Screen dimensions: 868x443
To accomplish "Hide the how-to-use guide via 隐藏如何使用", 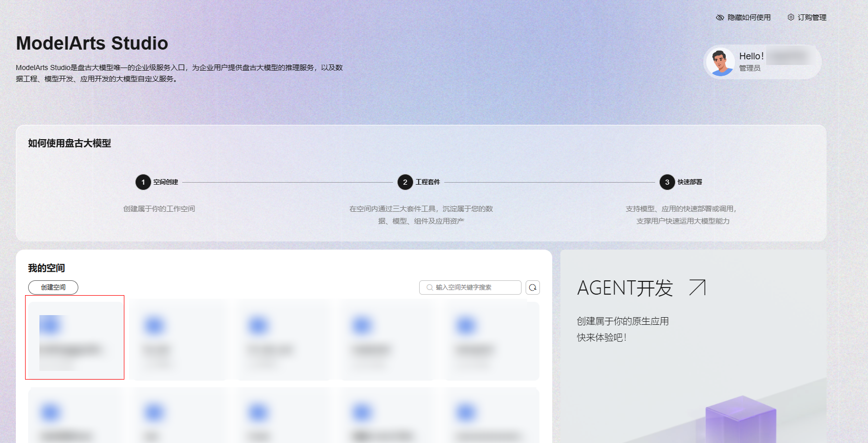I will point(743,17).
